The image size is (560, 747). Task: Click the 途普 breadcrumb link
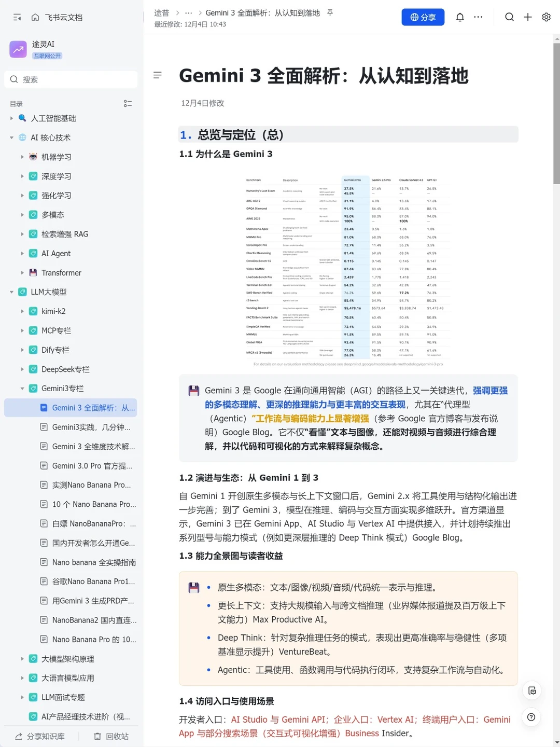coord(161,13)
